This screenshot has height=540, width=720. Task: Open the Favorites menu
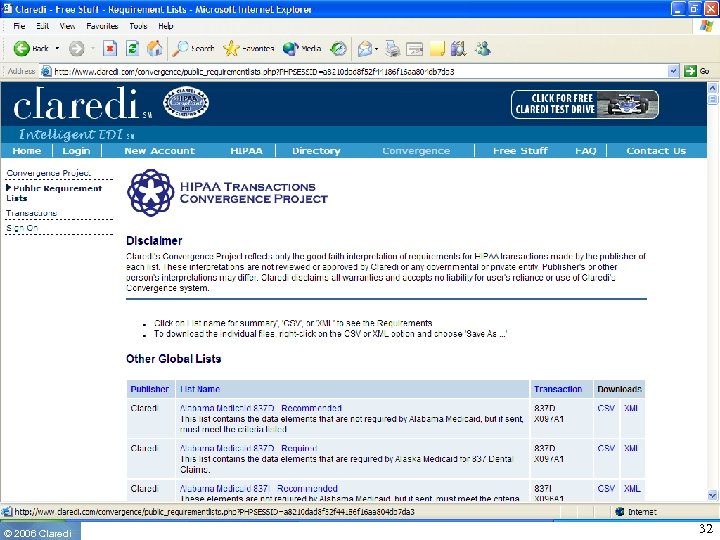point(102,26)
